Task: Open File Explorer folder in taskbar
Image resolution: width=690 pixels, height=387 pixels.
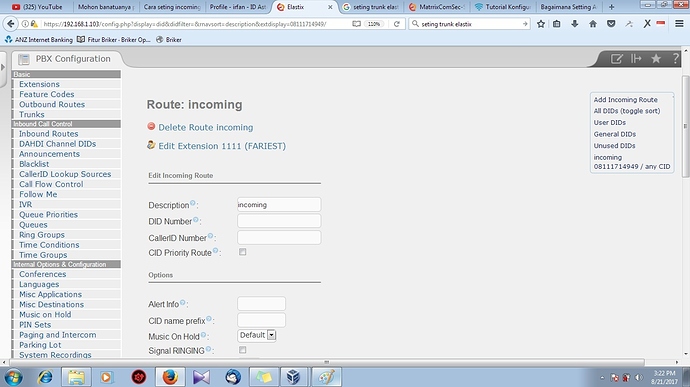Action: coord(76,377)
